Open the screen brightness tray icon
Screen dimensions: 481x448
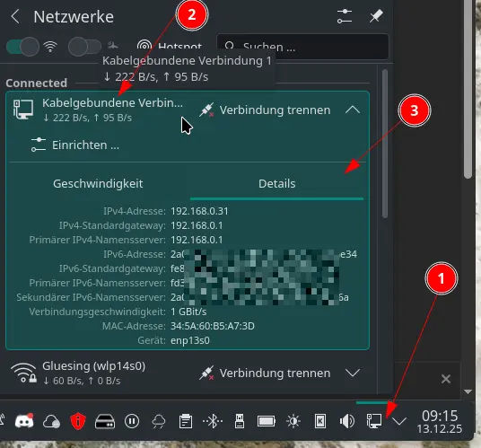point(293,421)
